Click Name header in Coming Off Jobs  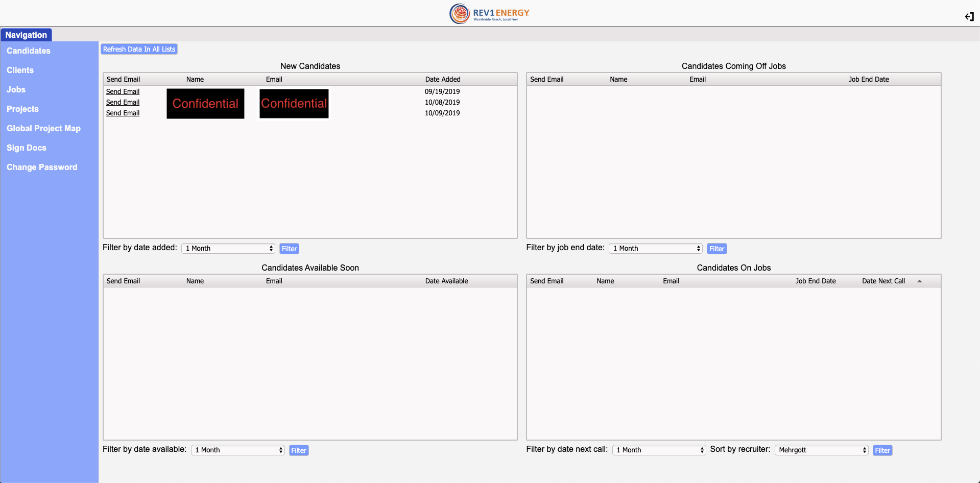618,79
